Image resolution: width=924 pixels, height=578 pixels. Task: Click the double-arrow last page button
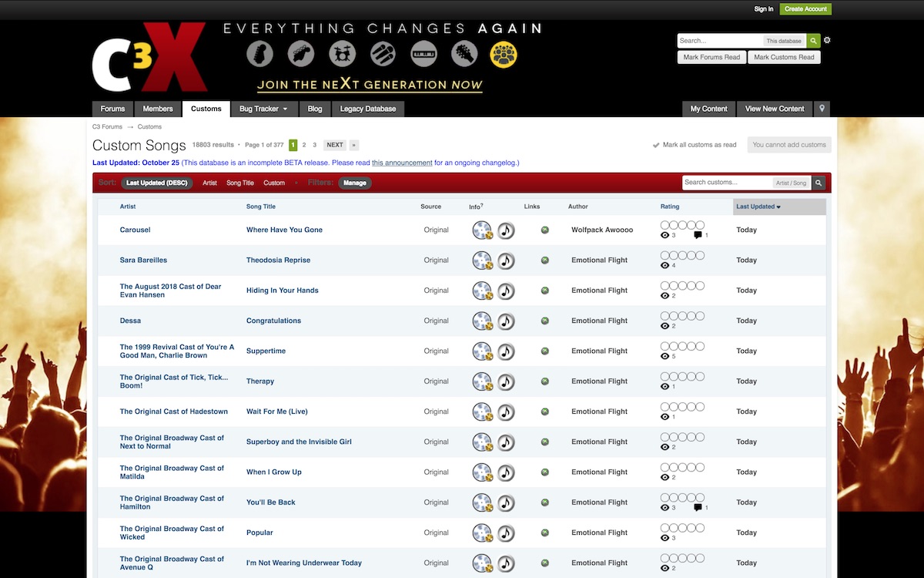pyautogui.click(x=353, y=145)
